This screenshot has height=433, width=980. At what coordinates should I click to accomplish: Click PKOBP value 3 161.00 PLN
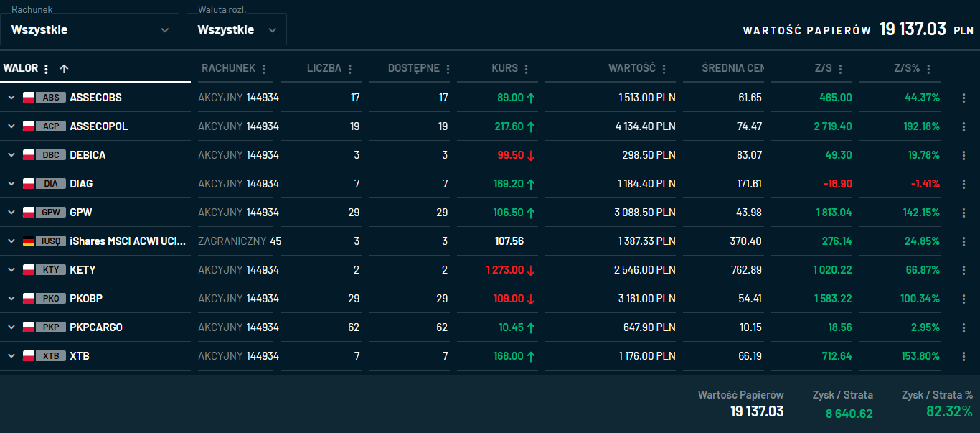point(646,299)
